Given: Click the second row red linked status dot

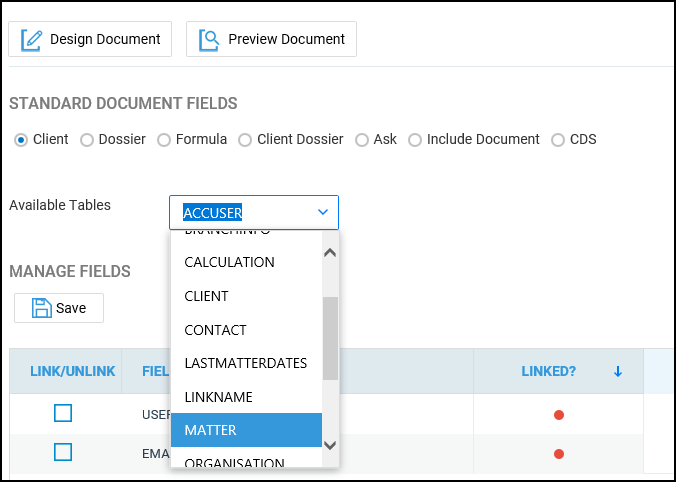Looking at the screenshot, I should [x=559, y=453].
